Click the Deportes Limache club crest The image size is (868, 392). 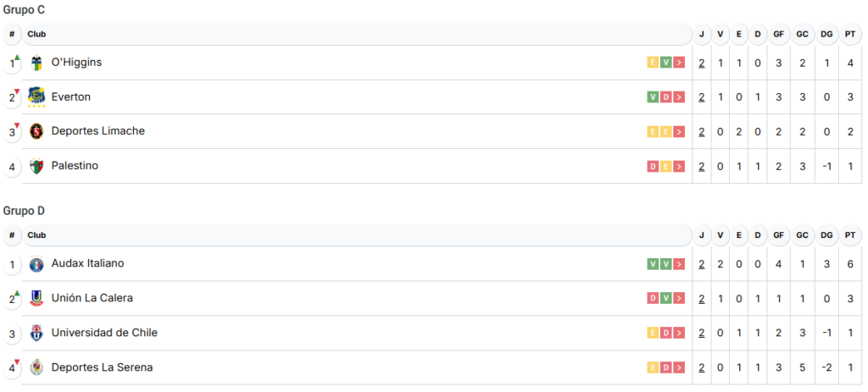[36, 131]
